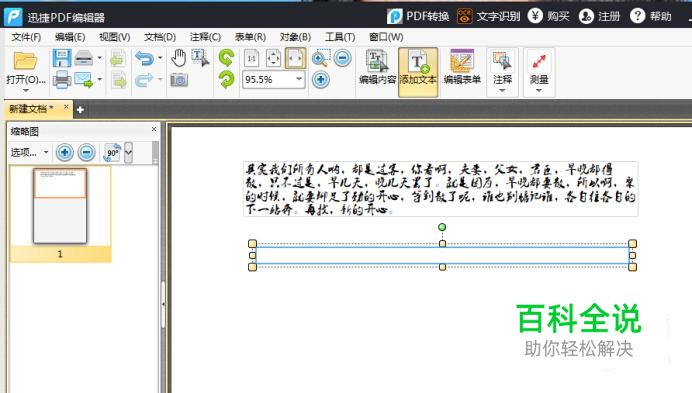This screenshot has width=692, height=393.
Task: Shrink thumbnails with minus in 缩略图 panel
Action: (x=86, y=153)
